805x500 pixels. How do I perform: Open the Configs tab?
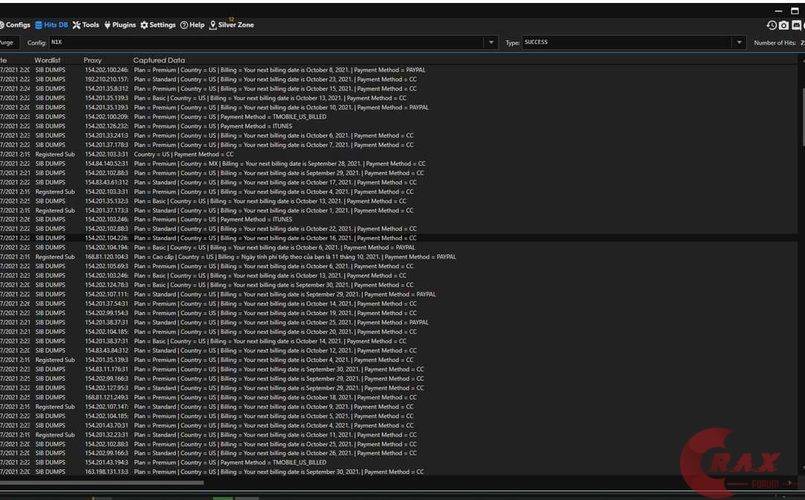15,25
